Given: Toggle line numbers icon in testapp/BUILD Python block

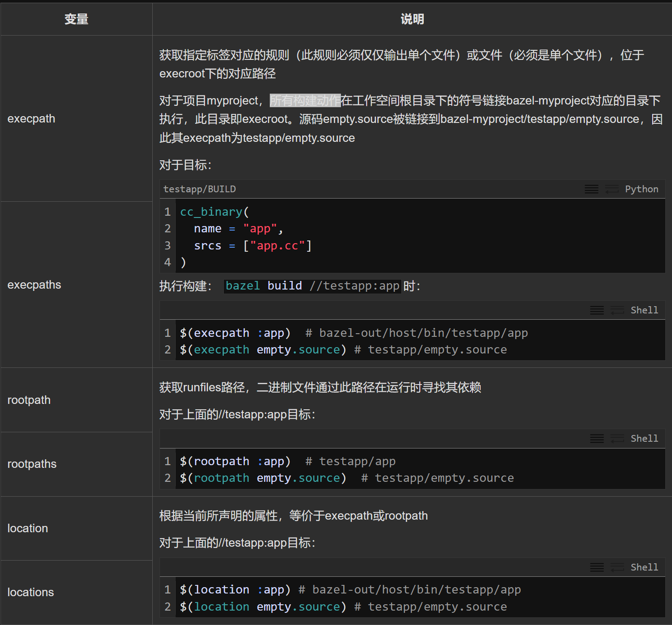Looking at the screenshot, I should pyautogui.click(x=591, y=189).
